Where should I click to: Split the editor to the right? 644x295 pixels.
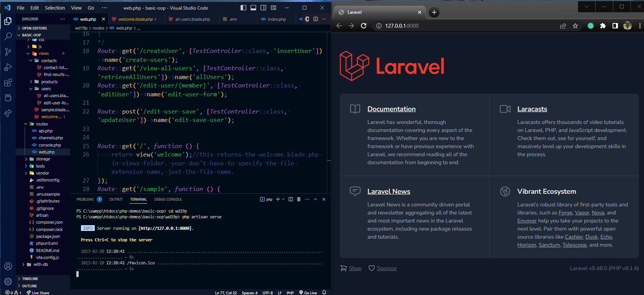tap(316, 19)
